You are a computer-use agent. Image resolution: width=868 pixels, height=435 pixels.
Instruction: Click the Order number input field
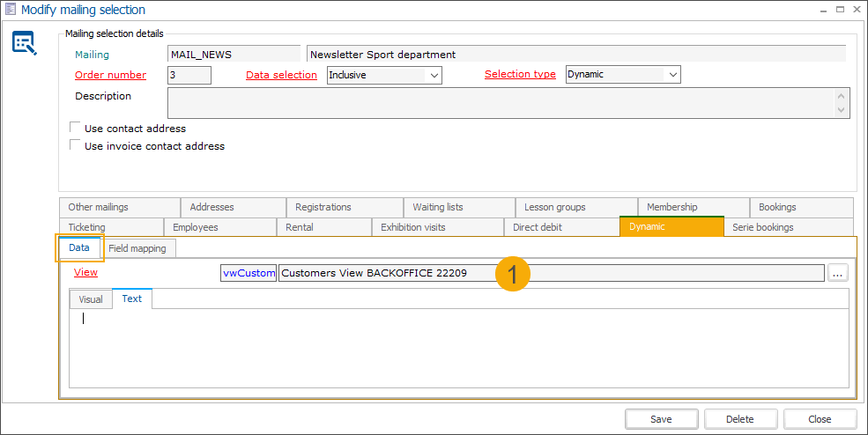(x=189, y=75)
